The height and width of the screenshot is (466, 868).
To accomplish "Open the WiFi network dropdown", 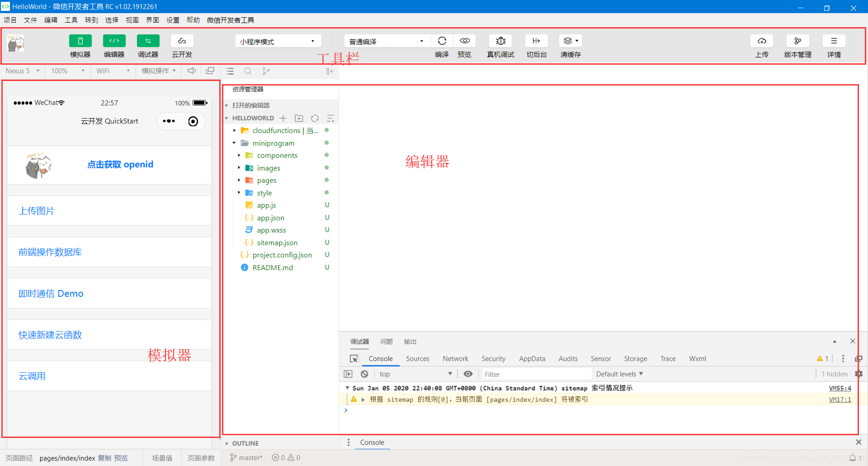I will click(x=113, y=71).
